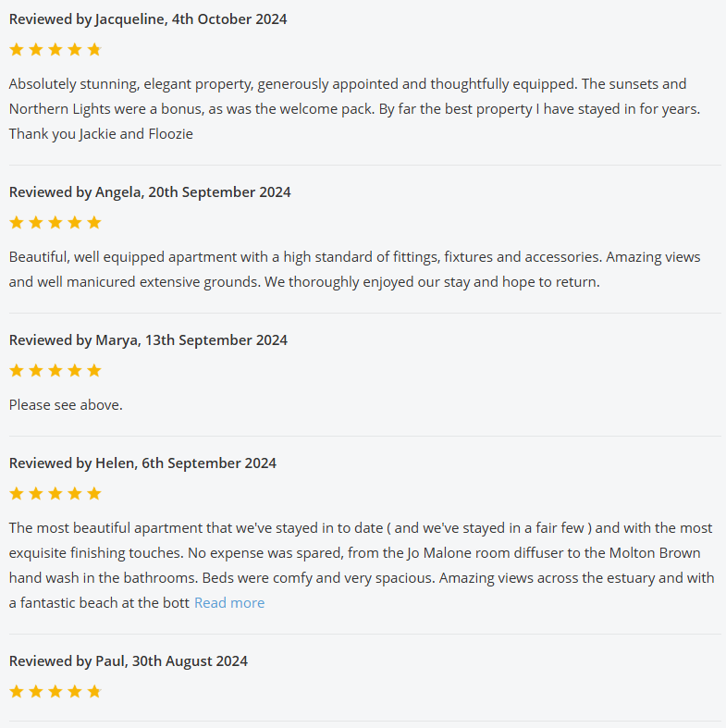
Task: Click the third star in Angela's rating
Action: [x=55, y=223]
